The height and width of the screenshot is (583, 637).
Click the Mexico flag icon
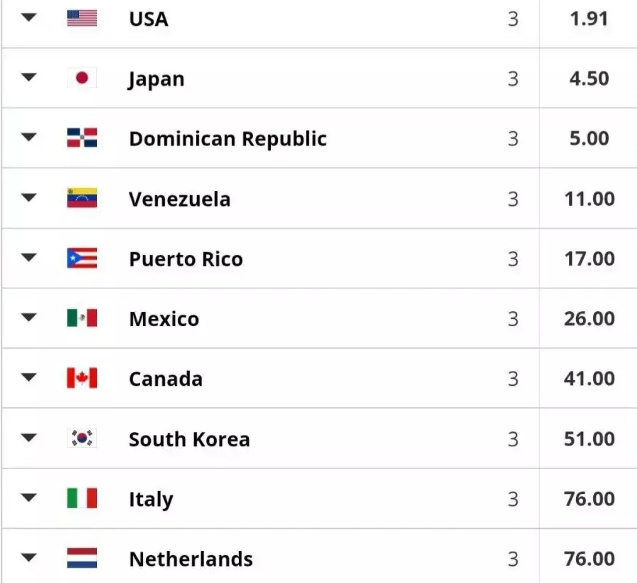coord(82,318)
